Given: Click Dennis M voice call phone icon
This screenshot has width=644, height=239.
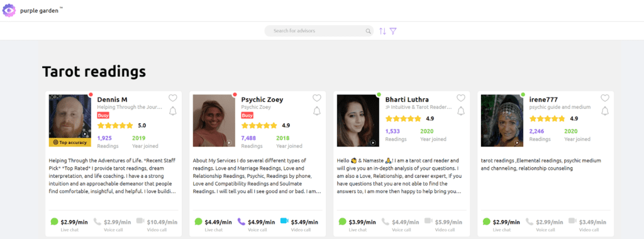Looking at the screenshot, I should point(97,222).
